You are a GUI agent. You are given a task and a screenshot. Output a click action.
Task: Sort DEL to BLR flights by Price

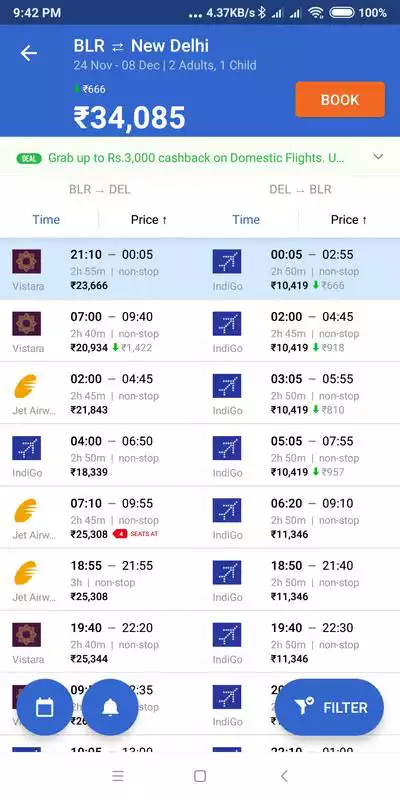pyautogui.click(x=349, y=220)
